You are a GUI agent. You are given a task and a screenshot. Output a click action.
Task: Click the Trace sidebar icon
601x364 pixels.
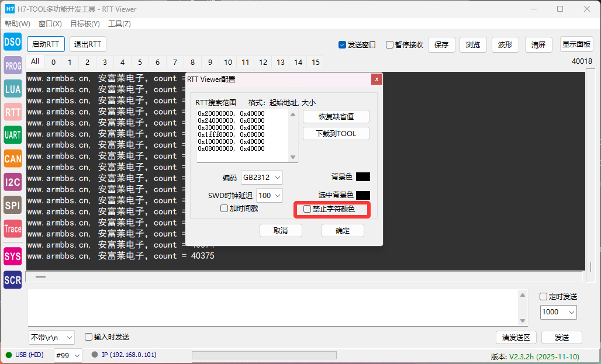point(12,228)
